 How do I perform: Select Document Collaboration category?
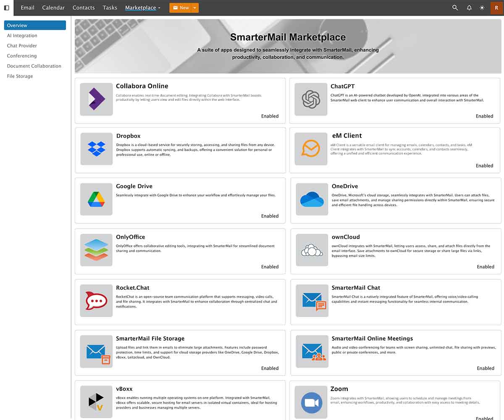(34, 66)
